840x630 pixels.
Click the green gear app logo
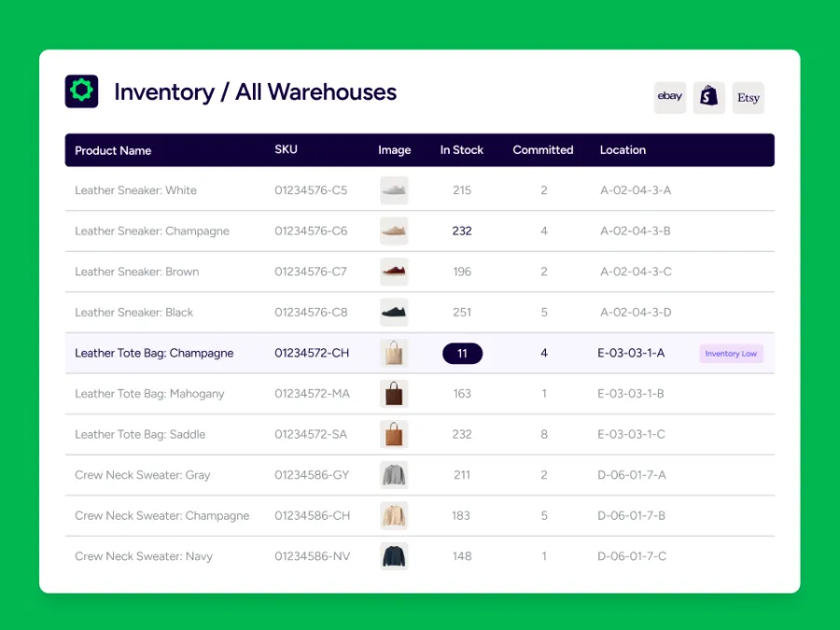pos(81,91)
